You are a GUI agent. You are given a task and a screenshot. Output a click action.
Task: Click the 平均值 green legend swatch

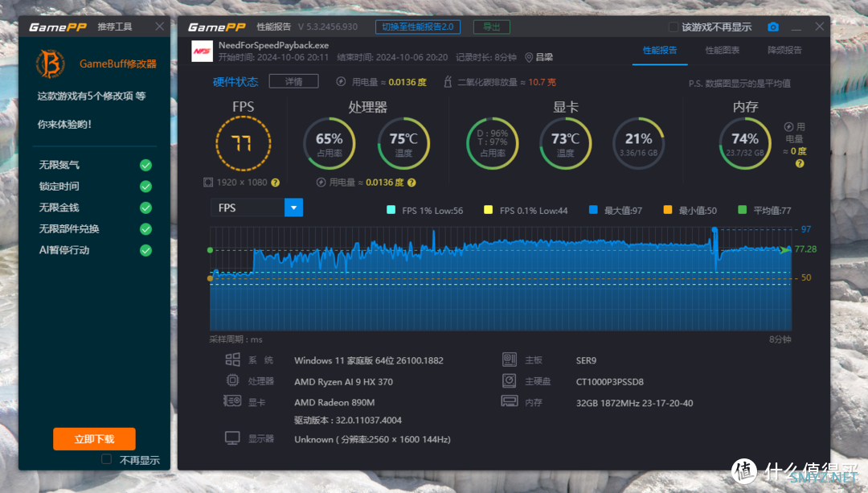(x=743, y=209)
